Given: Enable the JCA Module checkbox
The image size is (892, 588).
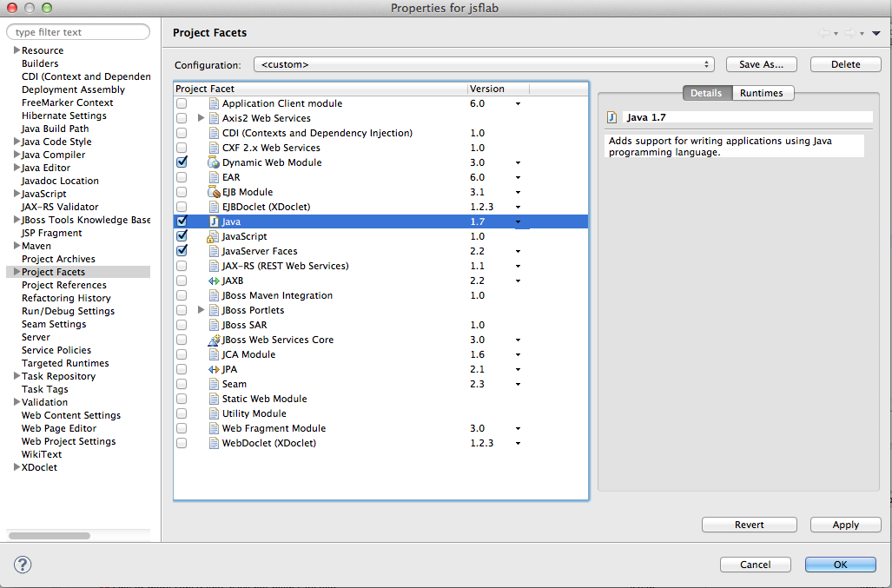Looking at the screenshot, I should click(x=182, y=354).
